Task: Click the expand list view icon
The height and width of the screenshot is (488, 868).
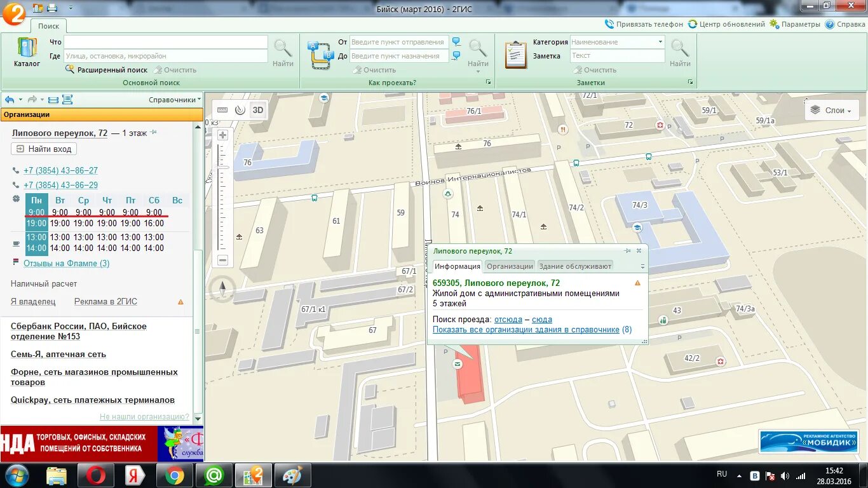Action: coord(67,100)
